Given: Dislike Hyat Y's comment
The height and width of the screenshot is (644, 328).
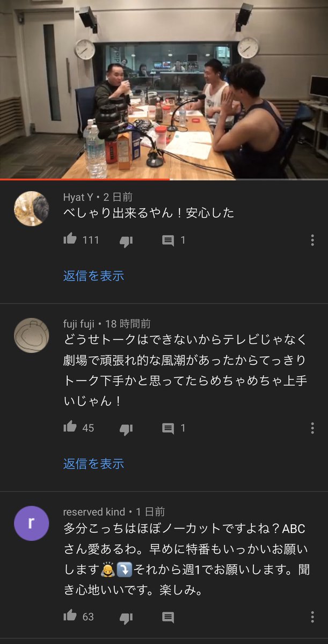Looking at the screenshot, I should point(126,241).
